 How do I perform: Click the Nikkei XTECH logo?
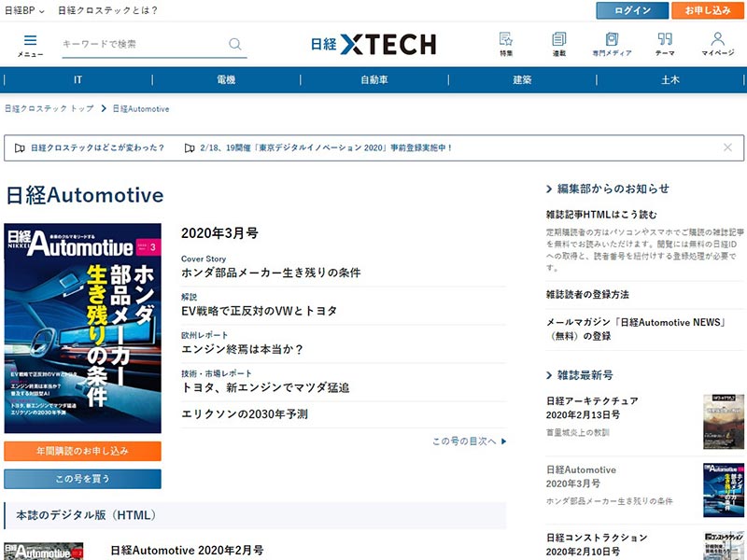click(373, 44)
